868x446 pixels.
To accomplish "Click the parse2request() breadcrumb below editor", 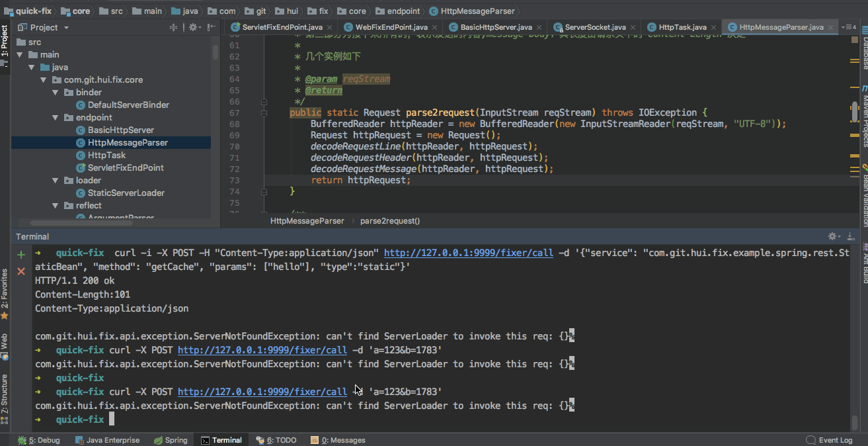I will [389, 221].
